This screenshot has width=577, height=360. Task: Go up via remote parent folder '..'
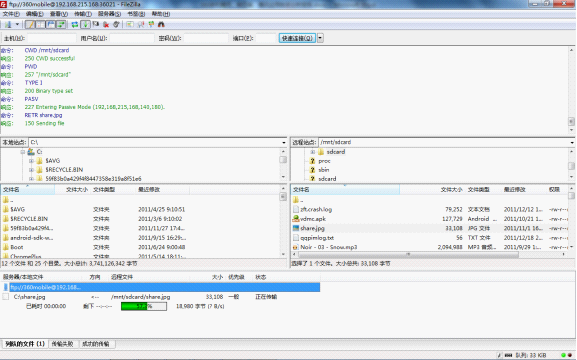click(298, 200)
